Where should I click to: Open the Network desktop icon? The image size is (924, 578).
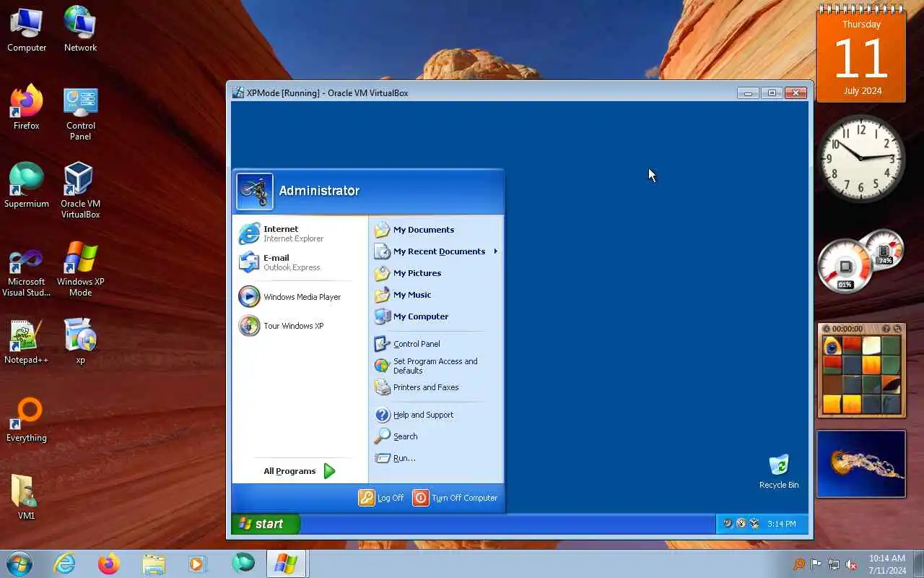[x=80, y=30]
